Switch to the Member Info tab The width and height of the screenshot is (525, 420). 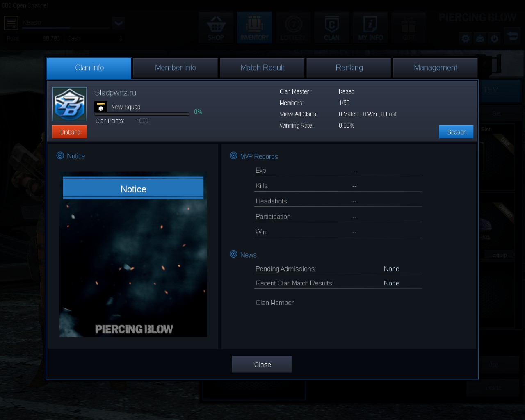[176, 68]
